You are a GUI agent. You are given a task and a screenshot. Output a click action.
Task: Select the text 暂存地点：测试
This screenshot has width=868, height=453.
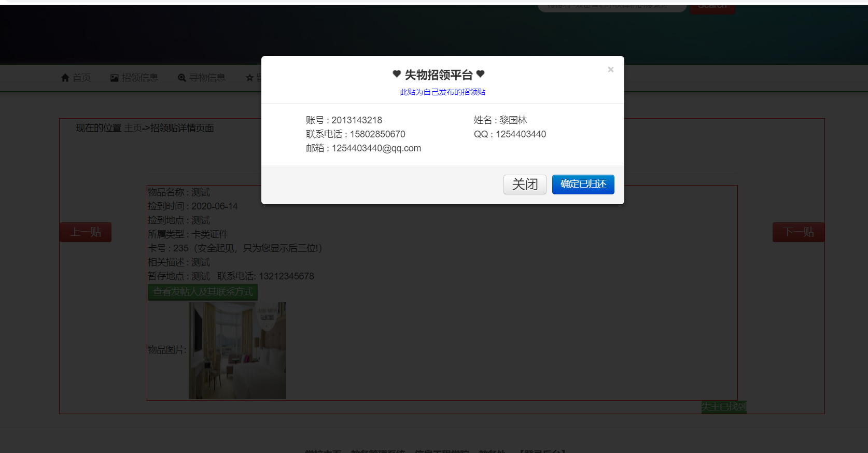179,276
